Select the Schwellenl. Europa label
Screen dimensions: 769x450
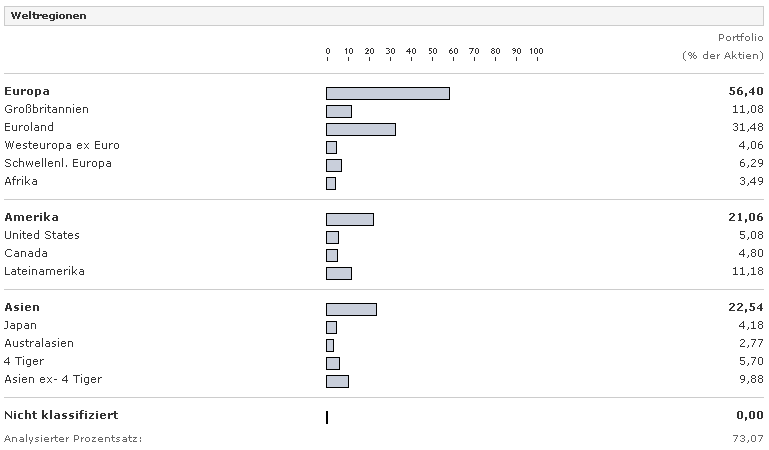coord(58,163)
